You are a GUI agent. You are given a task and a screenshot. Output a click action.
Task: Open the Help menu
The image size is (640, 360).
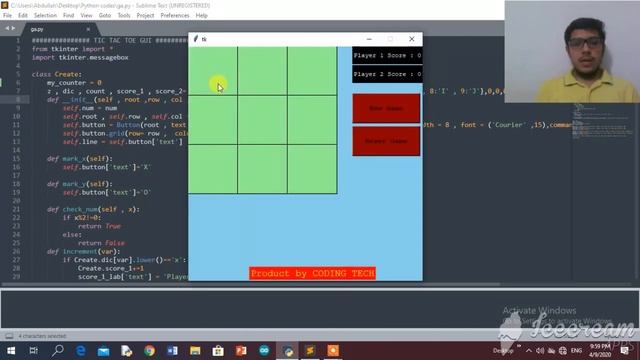202,16
